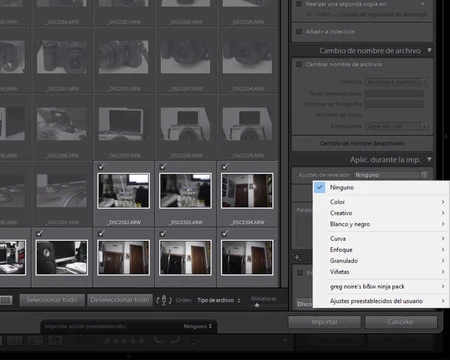Image resolution: width=450 pixels, height=360 pixels.
Task: Open Viñetas submenu arrow
Action: pos(443,272)
